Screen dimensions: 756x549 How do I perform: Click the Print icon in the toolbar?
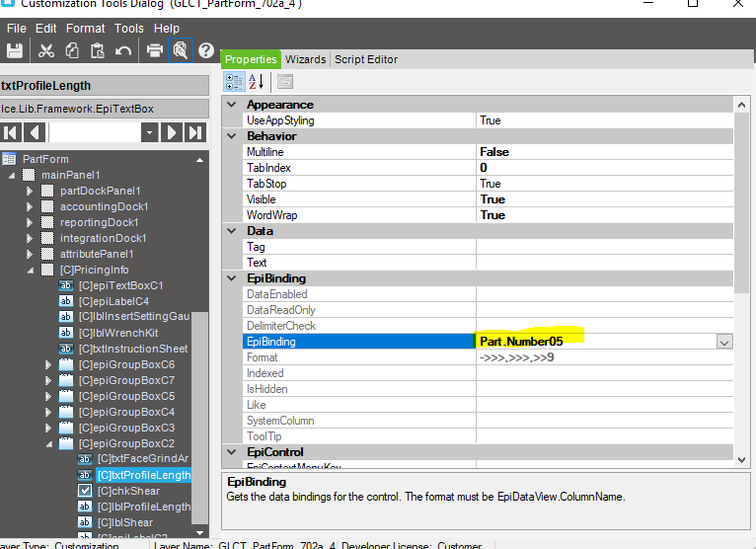click(x=155, y=50)
